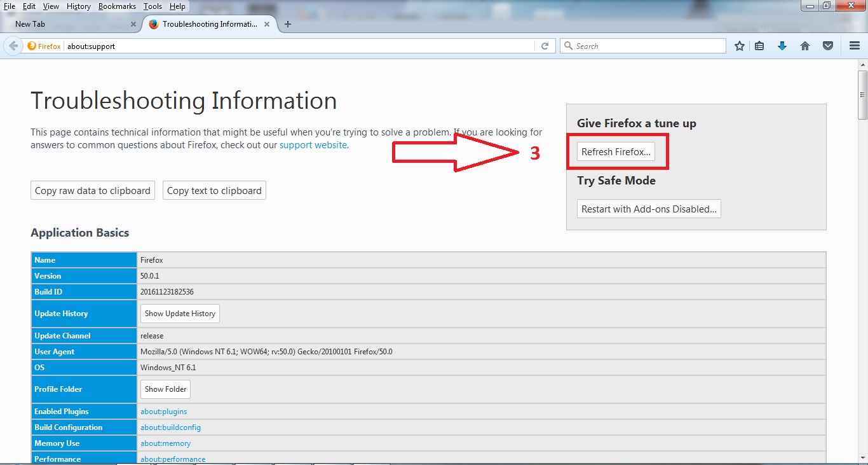Click the Give Firefox a tune up heading
The image size is (868, 465).
point(637,123)
